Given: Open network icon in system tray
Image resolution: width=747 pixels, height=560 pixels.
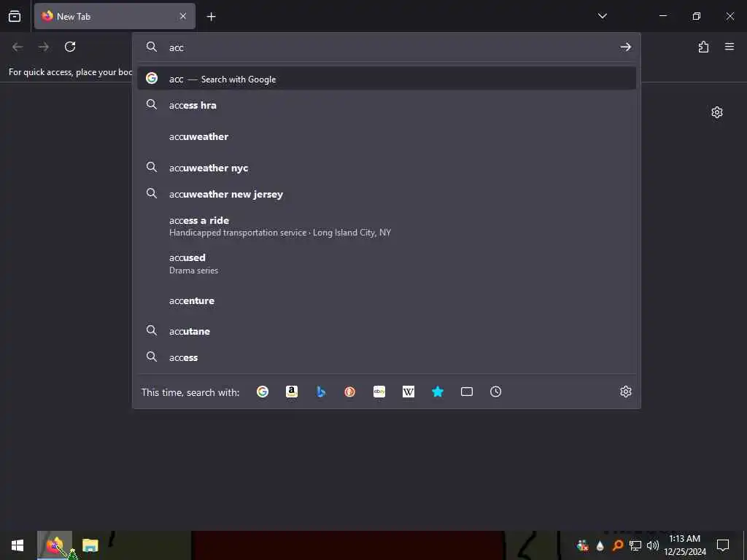Looking at the screenshot, I should tap(635, 545).
